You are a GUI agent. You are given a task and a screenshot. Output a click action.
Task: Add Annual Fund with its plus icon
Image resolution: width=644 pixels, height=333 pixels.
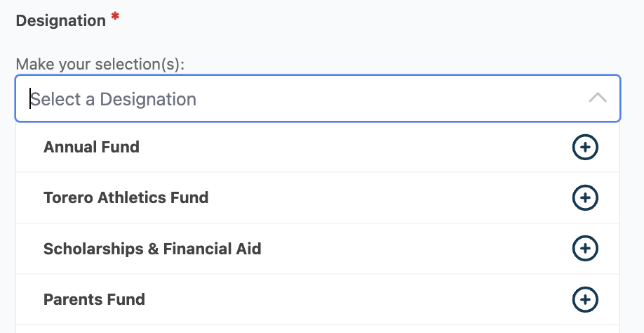pos(585,148)
